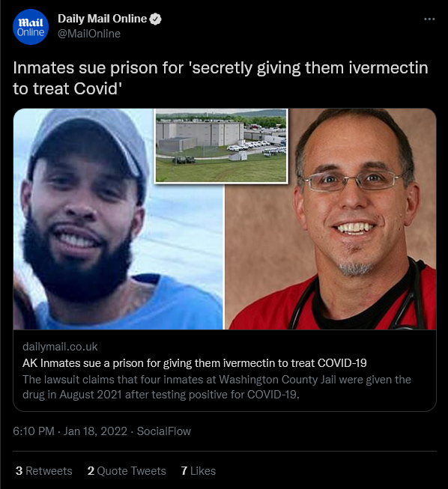Click the verified badge next to Daily Mail Online

(x=155, y=19)
